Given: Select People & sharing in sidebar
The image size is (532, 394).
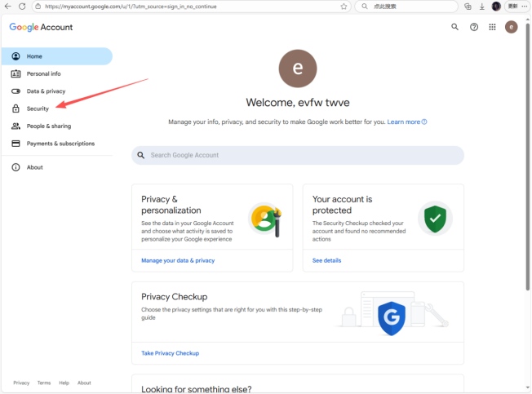Looking at the screenshot, I should pos(48,126).
